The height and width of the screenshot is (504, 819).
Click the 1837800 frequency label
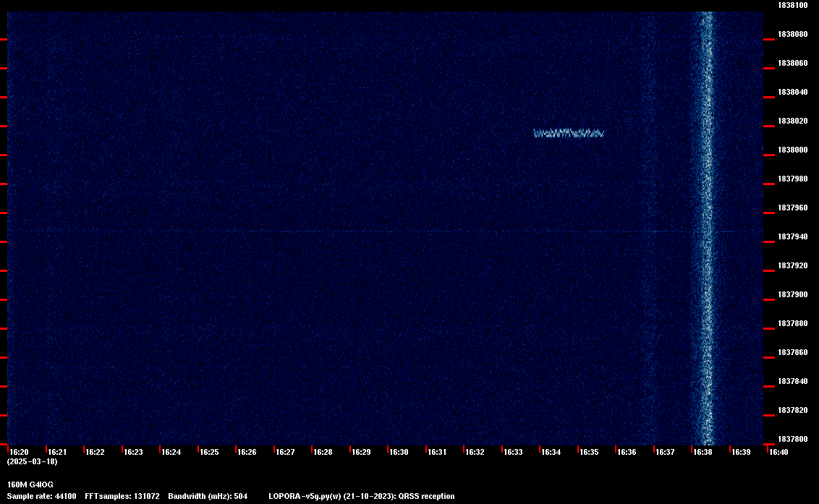793,439
